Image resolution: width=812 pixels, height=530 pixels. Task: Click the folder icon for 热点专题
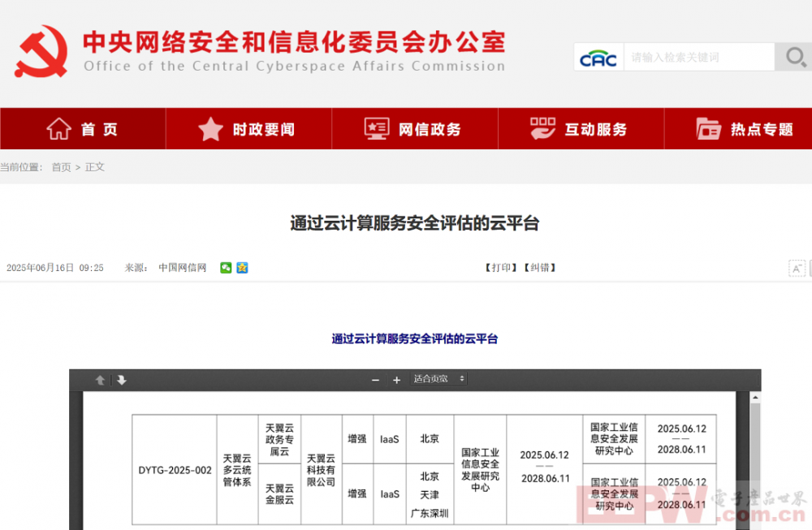[708, 129]
